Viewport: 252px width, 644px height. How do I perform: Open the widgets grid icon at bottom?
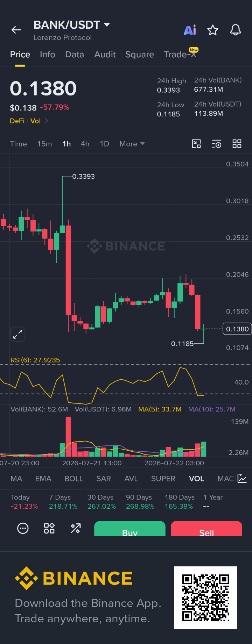pyautogui.click(x=49, y=528)
